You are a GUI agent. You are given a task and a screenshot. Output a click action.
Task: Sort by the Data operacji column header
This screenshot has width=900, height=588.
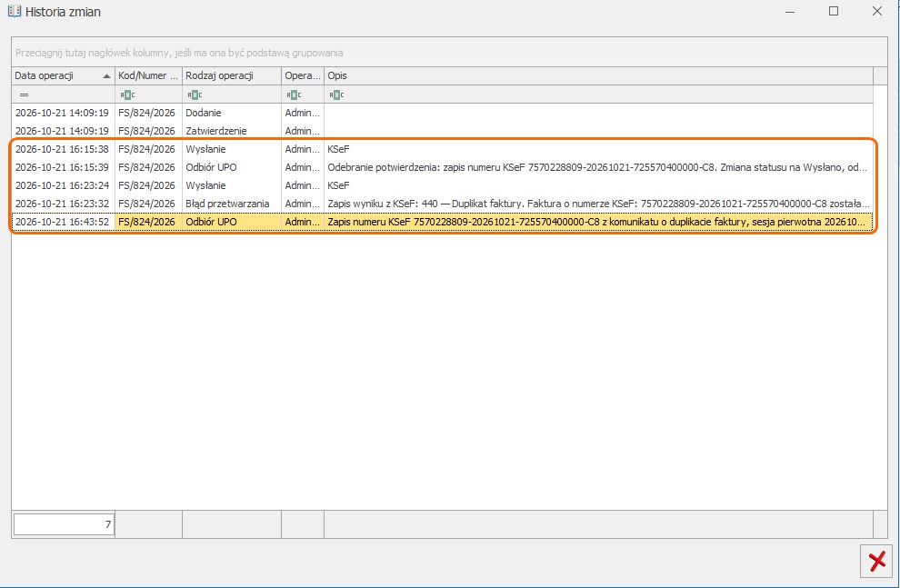coord(63,75)
